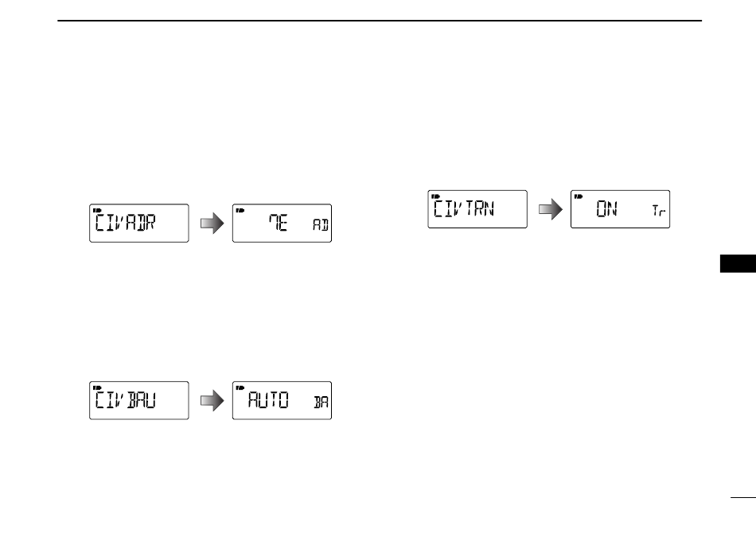Click the small indicator icon in the ON display
The image size is (756, 533).
579,196
